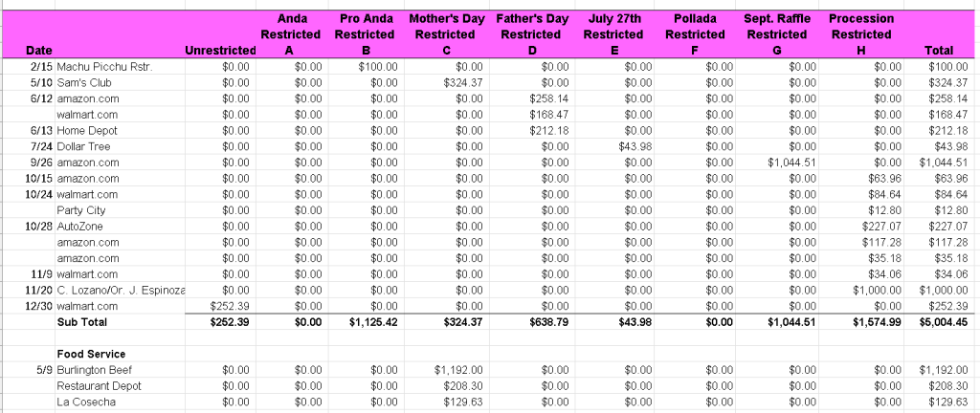
Task: Select the Mother's Day Restricted C header
Action: [x=445, y=34]
